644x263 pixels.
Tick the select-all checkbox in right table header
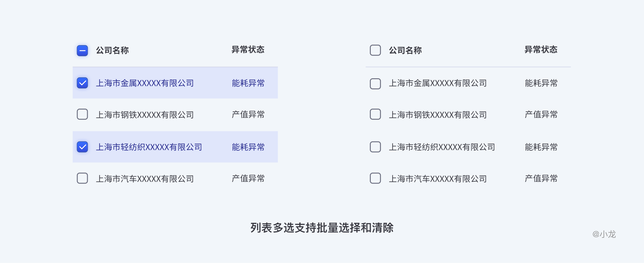coord(375,50)
